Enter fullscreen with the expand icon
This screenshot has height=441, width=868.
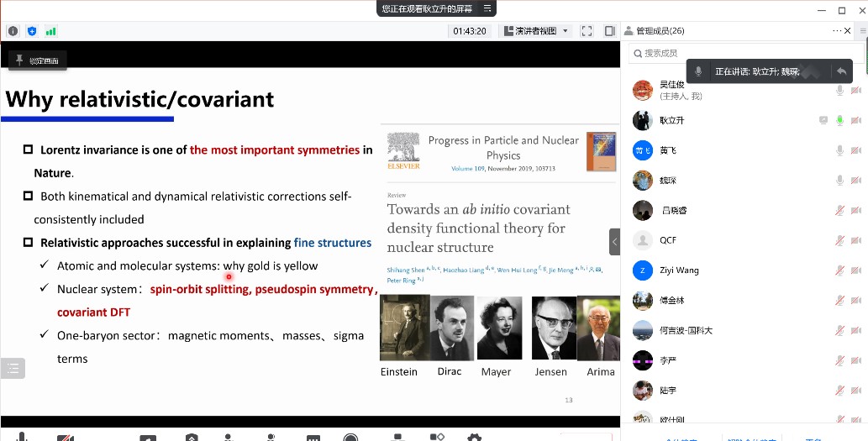(587, 31)
